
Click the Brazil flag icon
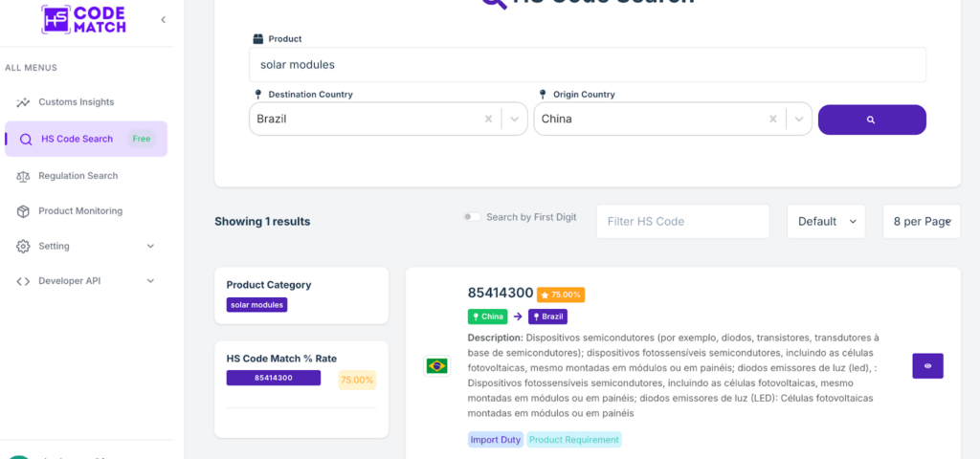(436, 365)
